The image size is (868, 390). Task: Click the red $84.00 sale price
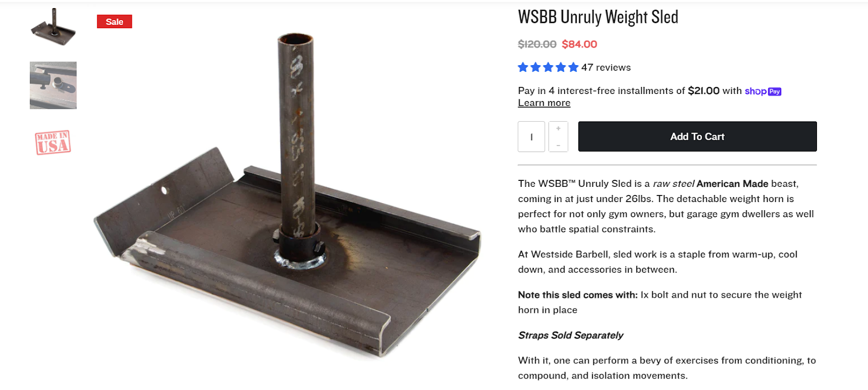[579, 44]
